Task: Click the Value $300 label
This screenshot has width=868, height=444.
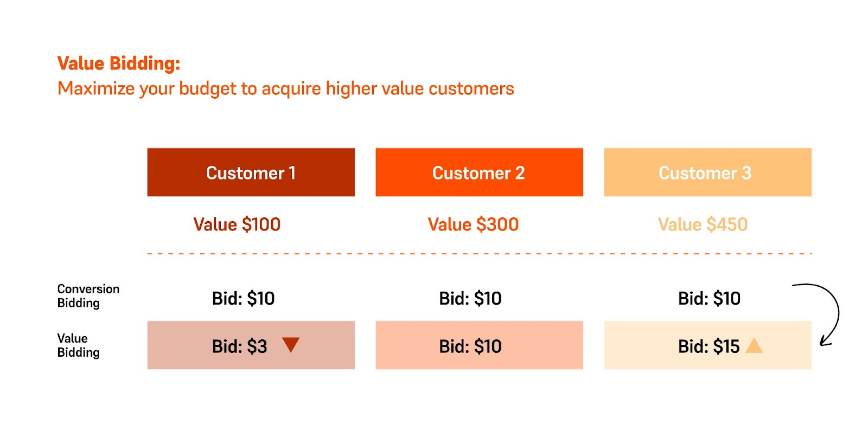Action: coord(473,224)
